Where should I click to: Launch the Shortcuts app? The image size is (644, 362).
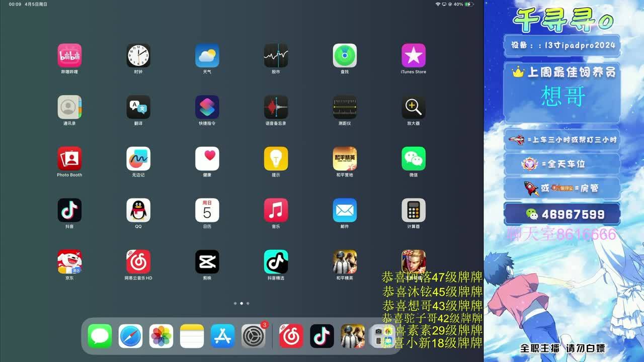pos(207,107)
